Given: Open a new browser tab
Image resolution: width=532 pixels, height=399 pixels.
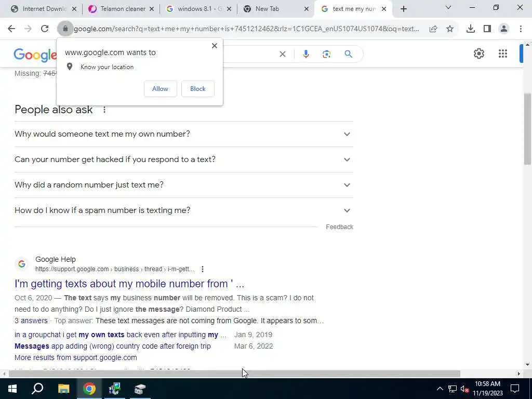Looking at the screenshot, I should click(403, 9).
